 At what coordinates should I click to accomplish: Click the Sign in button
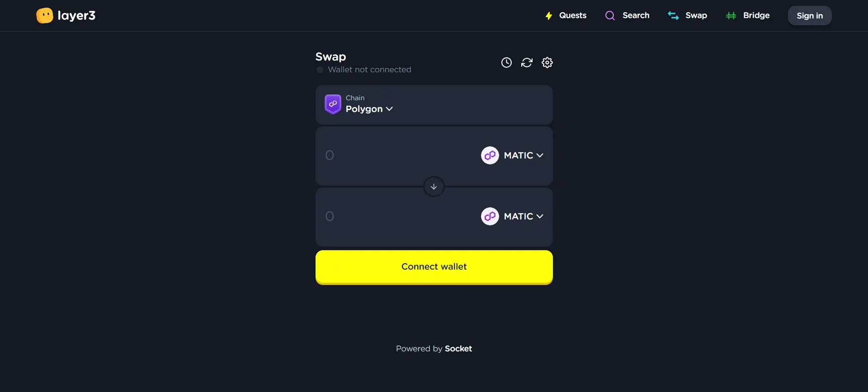(809, 16)
